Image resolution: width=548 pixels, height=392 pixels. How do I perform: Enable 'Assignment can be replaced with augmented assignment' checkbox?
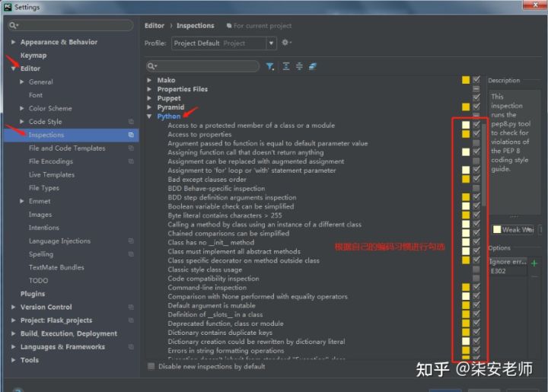coord(476,161)
